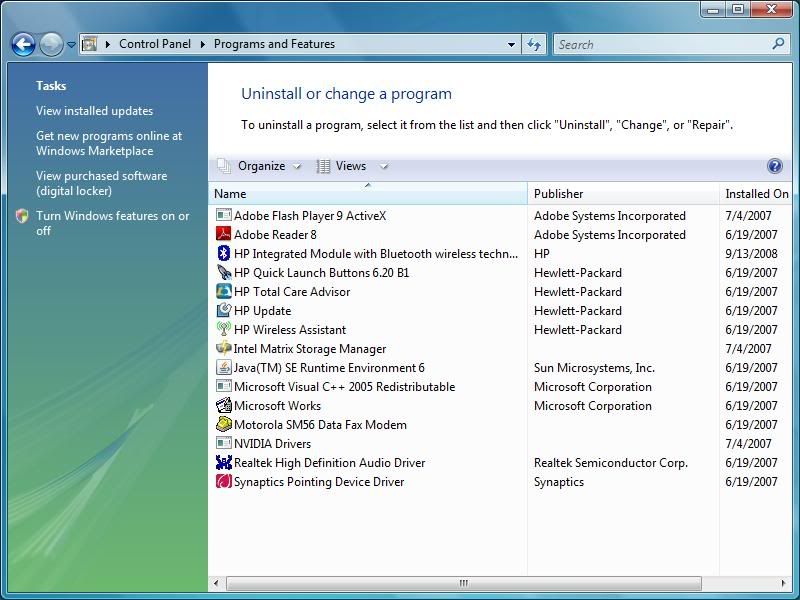The width and height of the screenshot is (800, 600).
Task: Click the scroll right arrow
Action: point(784,583)
